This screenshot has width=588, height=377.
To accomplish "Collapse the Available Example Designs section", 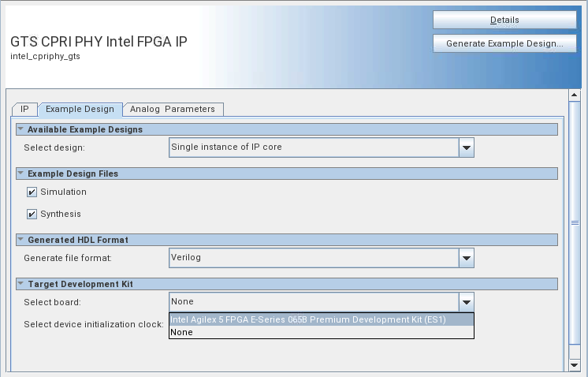I will pos(20,129).
